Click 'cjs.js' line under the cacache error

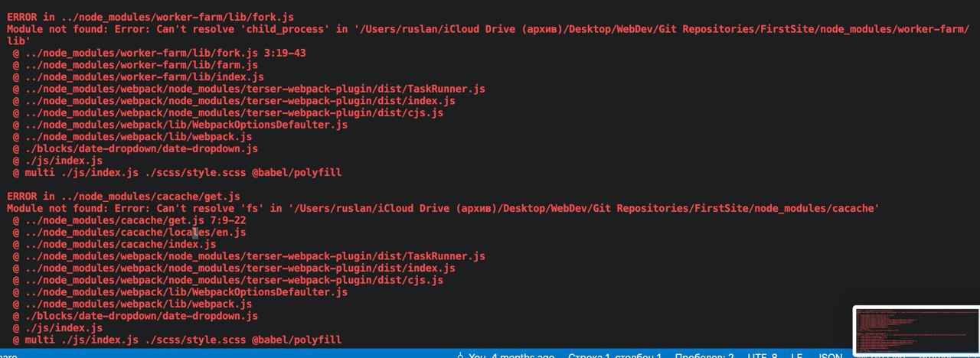pyautogui.click(x=227, y=280)
